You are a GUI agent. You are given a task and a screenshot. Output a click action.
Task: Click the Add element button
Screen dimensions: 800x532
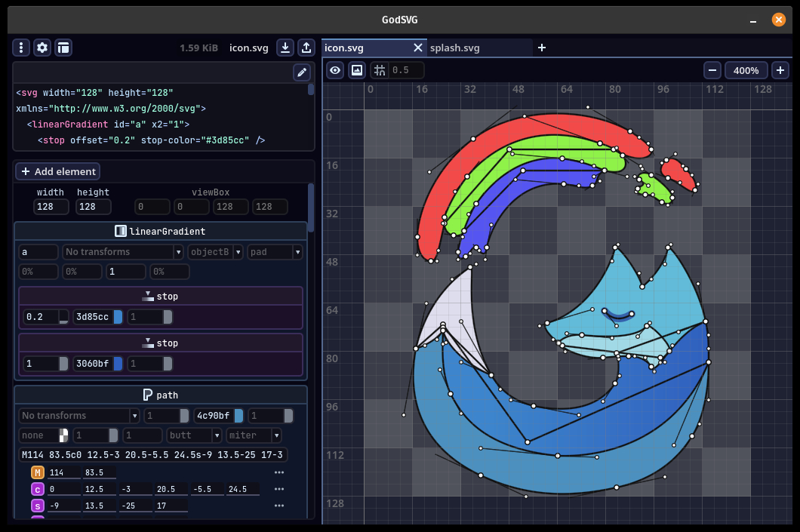pyautogui.click(x=57, y=171)
